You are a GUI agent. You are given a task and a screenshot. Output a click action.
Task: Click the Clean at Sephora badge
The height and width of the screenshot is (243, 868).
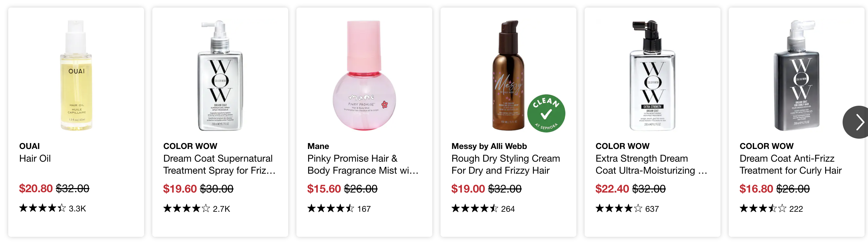coord(546,114)
